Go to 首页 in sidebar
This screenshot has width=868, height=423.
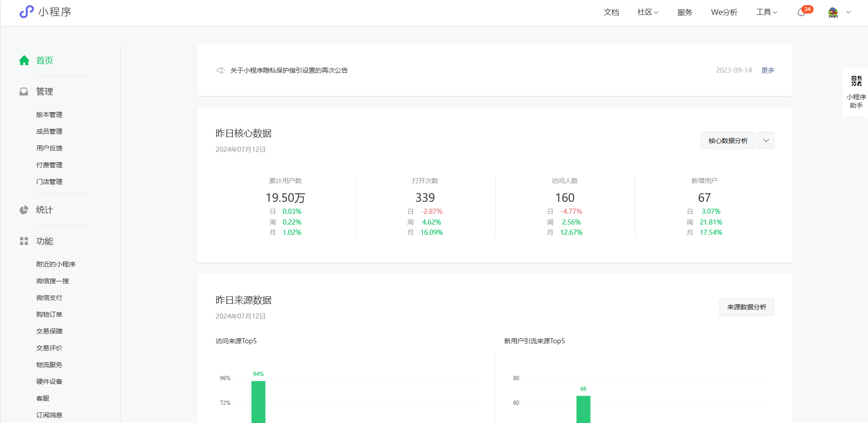pos(45,60)
